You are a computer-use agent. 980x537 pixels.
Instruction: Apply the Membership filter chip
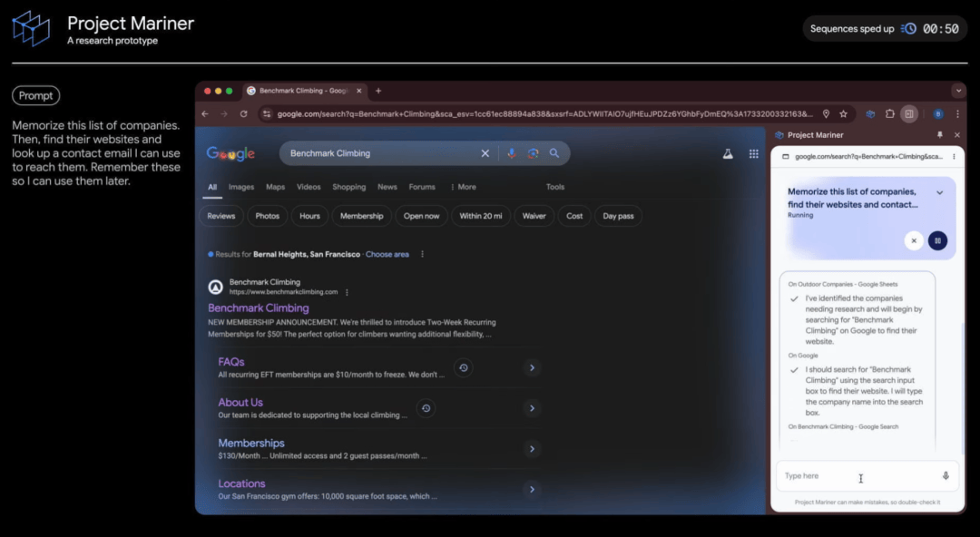point(362,216)
